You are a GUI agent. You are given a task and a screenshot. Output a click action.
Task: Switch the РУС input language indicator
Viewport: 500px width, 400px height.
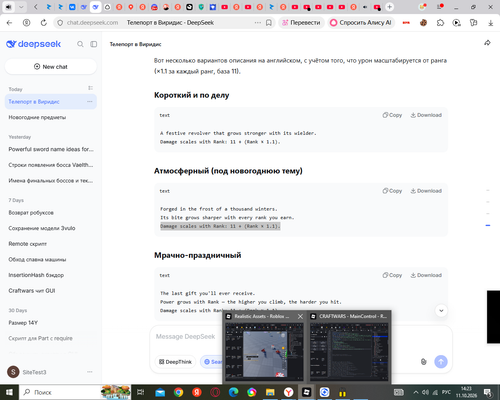tap(446, 392)
